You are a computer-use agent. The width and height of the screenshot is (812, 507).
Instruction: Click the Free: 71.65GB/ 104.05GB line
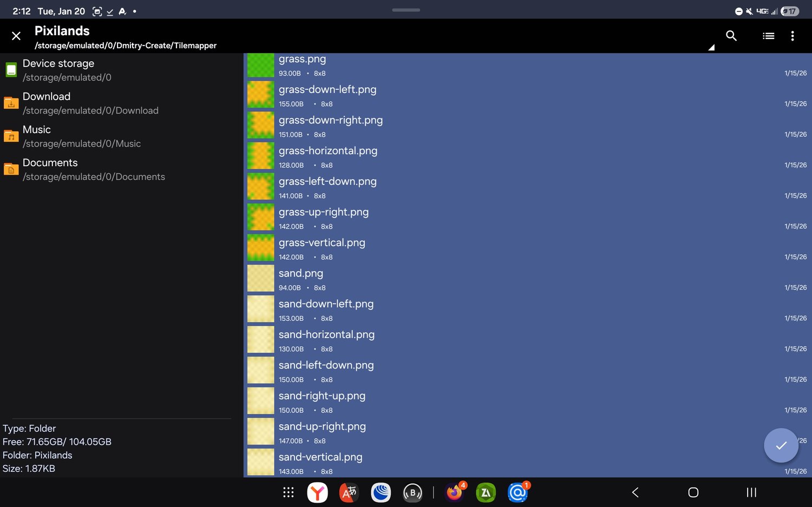pyautogui.click(x=57, y=442)
